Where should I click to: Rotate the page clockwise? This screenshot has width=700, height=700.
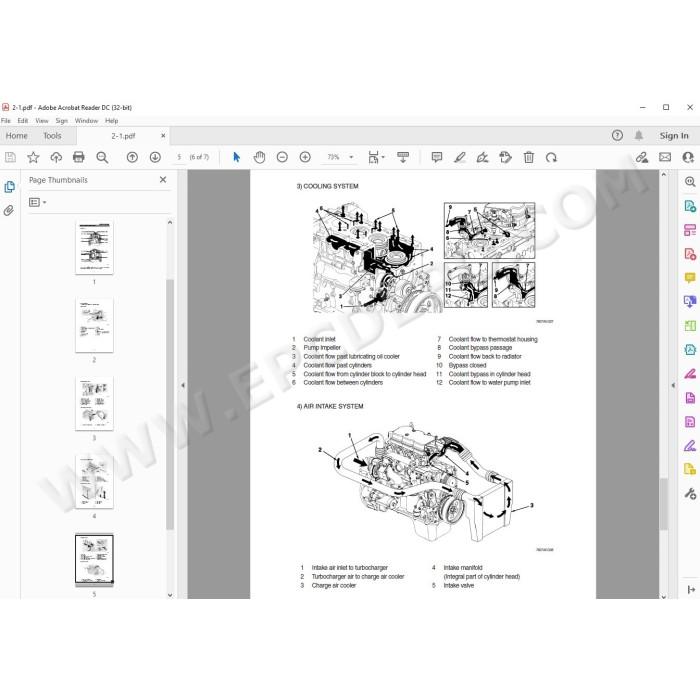tap(551, 157)
